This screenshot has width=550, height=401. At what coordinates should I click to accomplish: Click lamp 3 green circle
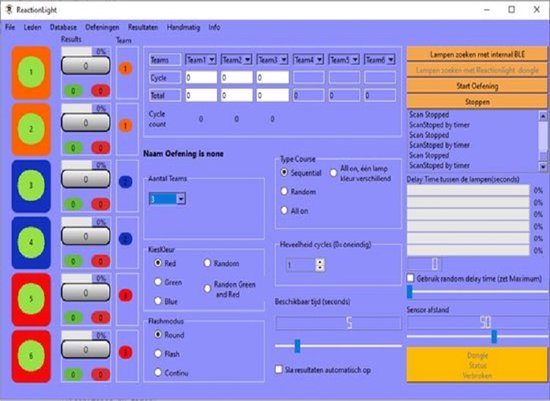pos(31,186)
